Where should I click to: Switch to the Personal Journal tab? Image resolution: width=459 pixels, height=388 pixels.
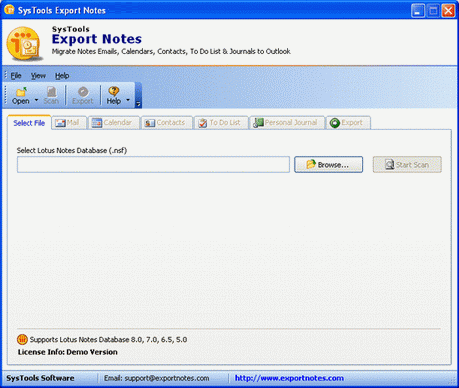[x=287, y=123]
